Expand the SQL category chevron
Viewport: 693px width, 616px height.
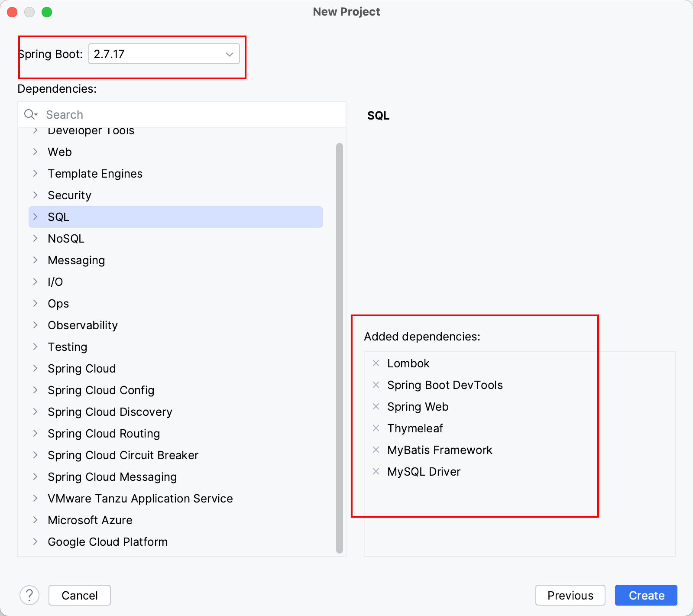tap(36, 217)
